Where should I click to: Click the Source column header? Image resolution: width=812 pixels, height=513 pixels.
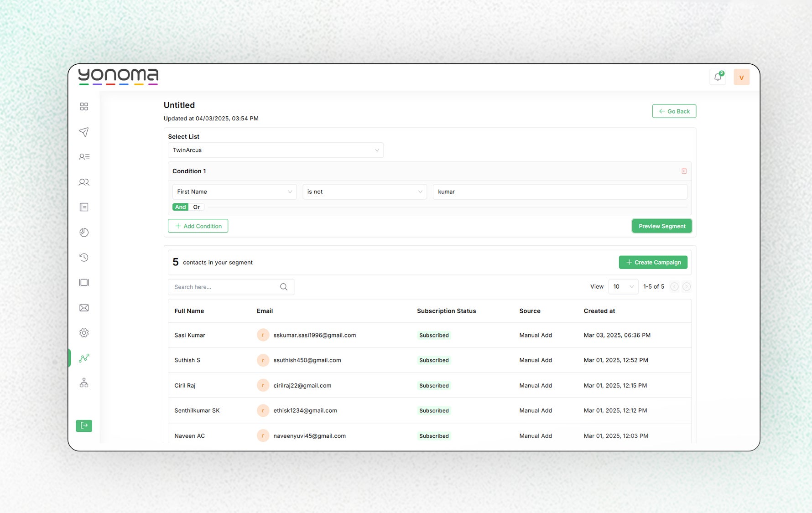tap(530, 311)
